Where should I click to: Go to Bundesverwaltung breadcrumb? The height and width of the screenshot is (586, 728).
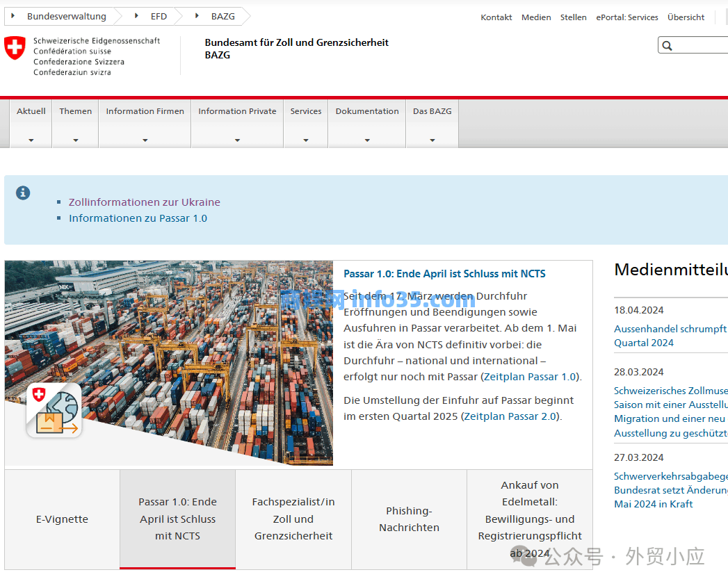(x=66, y=16)
